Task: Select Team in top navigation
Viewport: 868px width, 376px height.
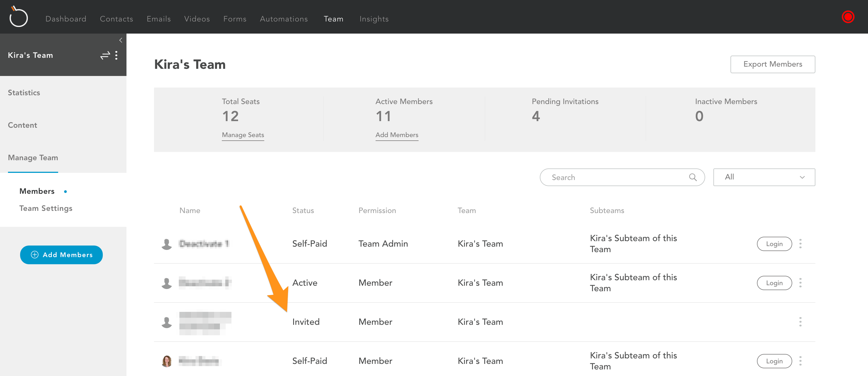Action: point(333,19)
